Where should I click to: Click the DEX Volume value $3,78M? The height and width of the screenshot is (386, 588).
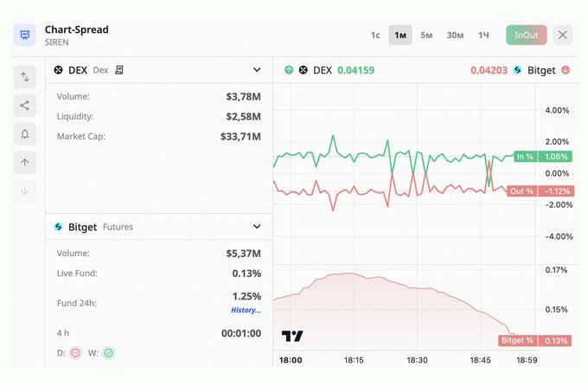[243, 97]
